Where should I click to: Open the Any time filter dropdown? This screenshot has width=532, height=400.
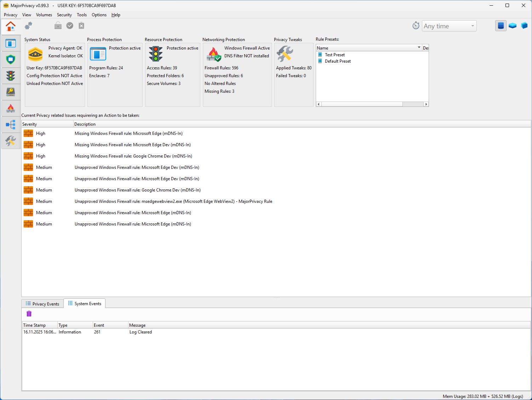pos(449,26)
